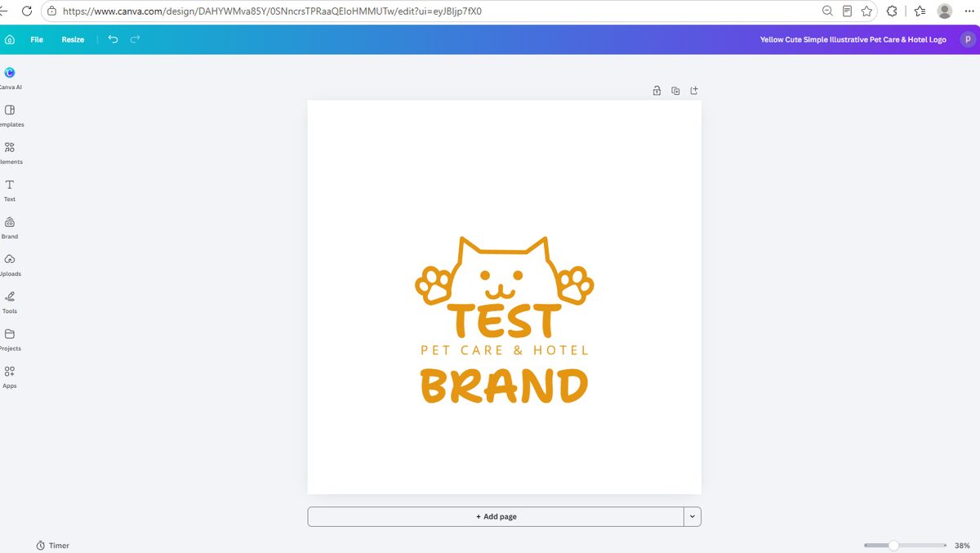980x553 pixels.
Task: Open the Projects panel
Action: (10, 339)
